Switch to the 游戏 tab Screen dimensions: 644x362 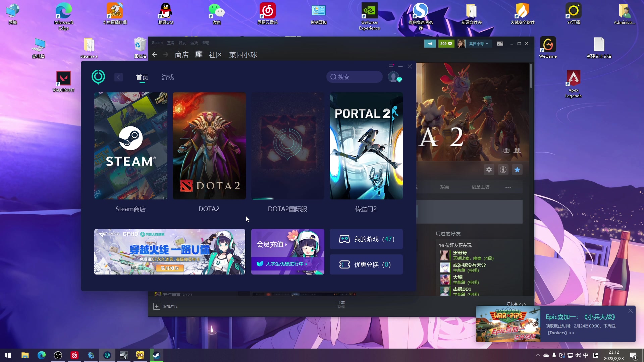pos(168,77)
